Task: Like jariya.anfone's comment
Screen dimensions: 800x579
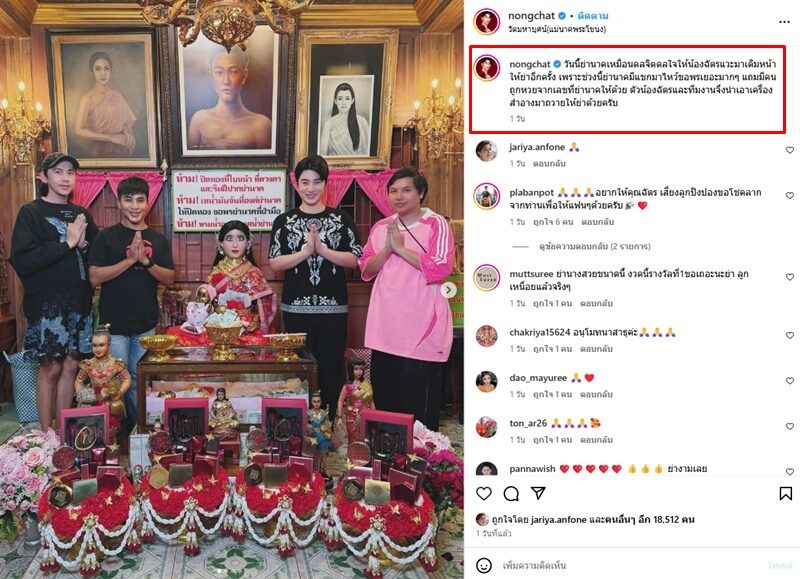Action: (790, 150)
